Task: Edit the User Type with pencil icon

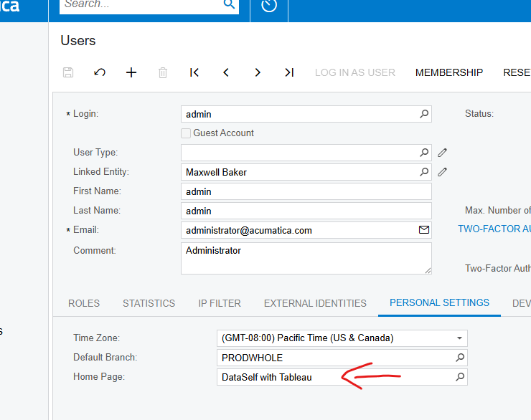Action: click(443, 153)
